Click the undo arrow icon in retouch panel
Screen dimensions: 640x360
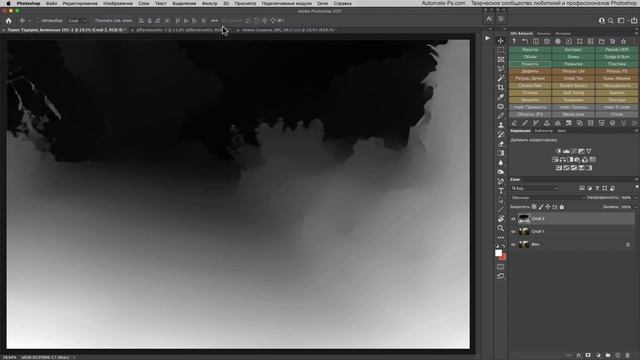click(525, 41)
